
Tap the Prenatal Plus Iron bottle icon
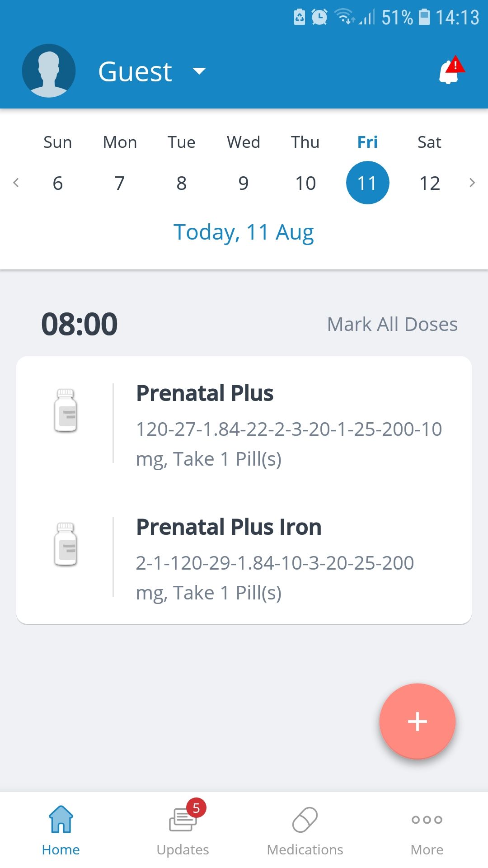[x=66, y=544]
